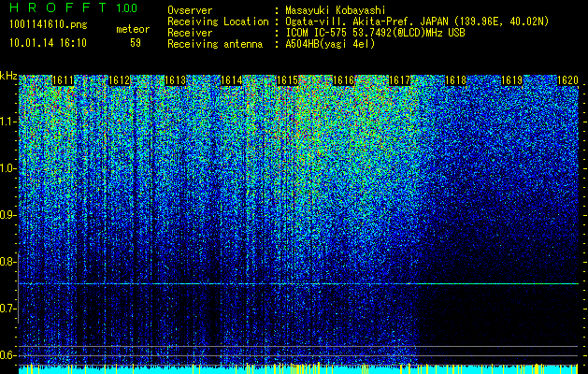The width and height of the screenshot is (588, 374).
Task: Click the 1.0 frequency axis label
Action: coord(7,168)
